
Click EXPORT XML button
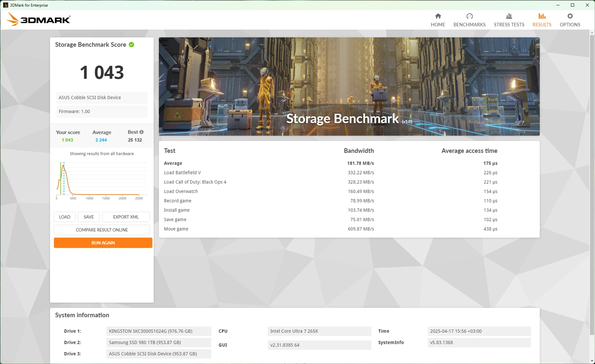click(x=126, y=217)
